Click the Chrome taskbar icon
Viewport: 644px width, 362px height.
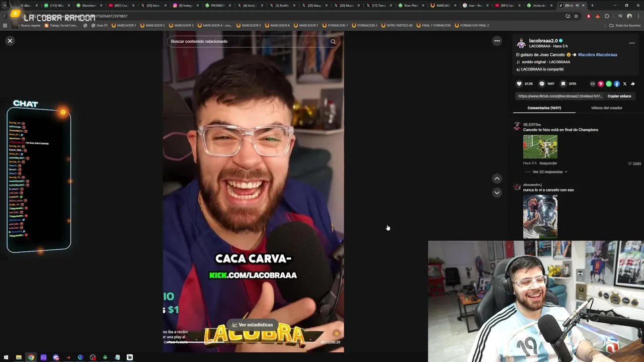pyautogui.click(x=31, y=357)
